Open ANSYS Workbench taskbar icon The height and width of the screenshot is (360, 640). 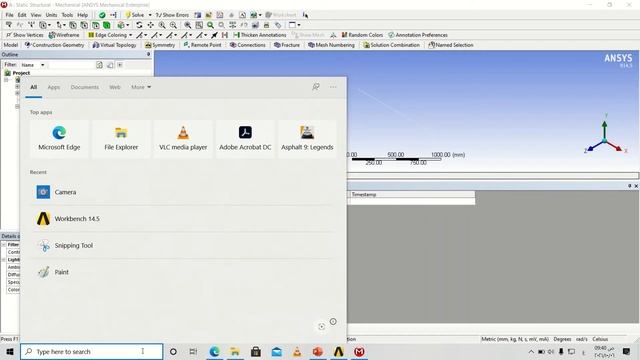(339, 351)
